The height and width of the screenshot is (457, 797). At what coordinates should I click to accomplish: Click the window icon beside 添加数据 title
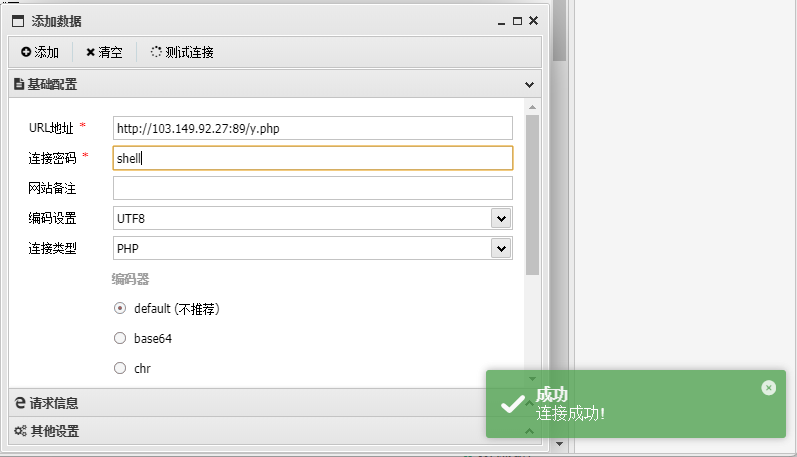[18, 20]
